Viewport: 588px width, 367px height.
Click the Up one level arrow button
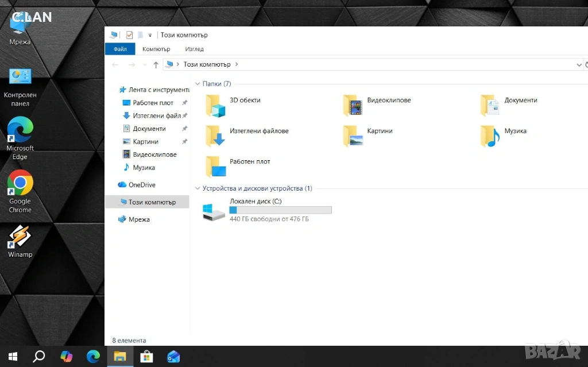(x=156, y=65)
